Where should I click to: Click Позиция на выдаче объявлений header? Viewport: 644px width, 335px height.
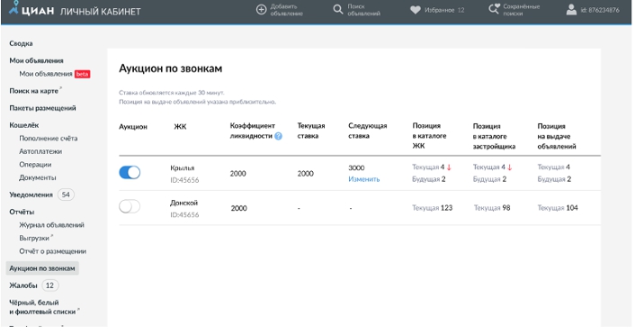pos(557,136)
